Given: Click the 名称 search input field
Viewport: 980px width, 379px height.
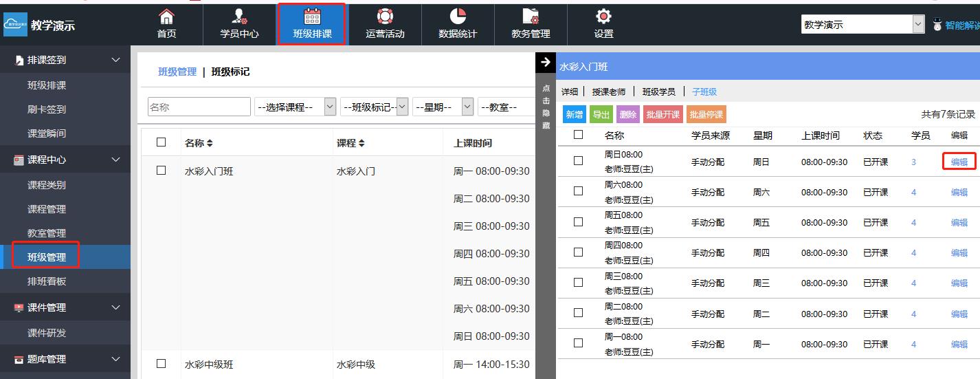Looking at the screenshot, I should 199,107.
